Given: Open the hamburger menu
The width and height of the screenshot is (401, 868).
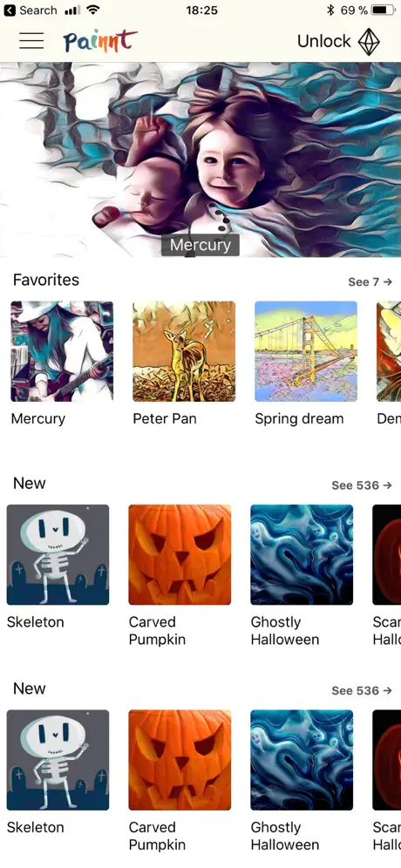Looking at the screenshot, I should pos(31,41).
